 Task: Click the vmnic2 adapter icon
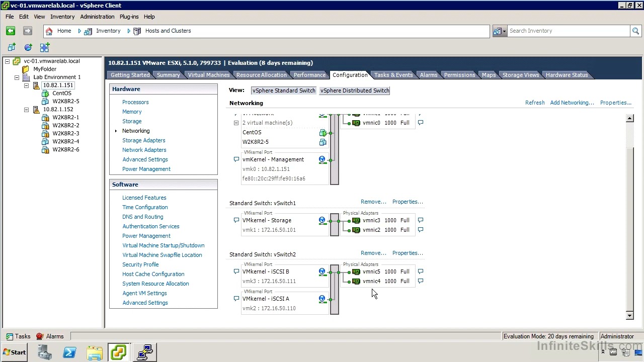click(x=356, y=230)
